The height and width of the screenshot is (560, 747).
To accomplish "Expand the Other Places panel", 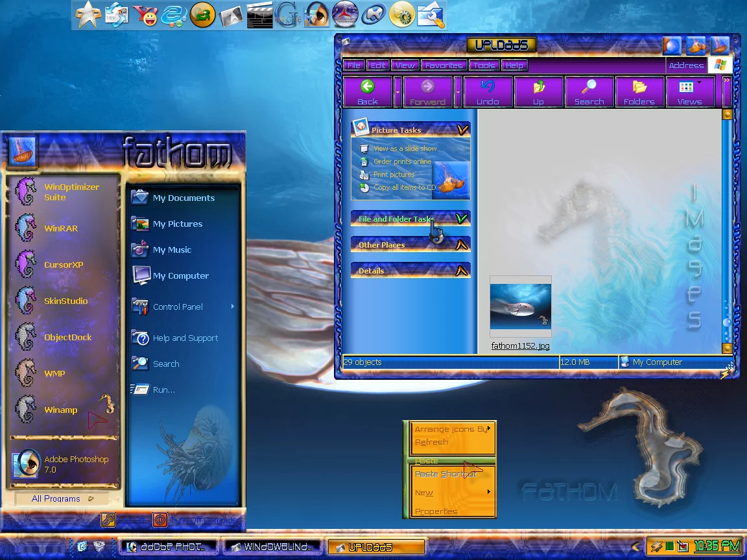I will pos(462,245).
